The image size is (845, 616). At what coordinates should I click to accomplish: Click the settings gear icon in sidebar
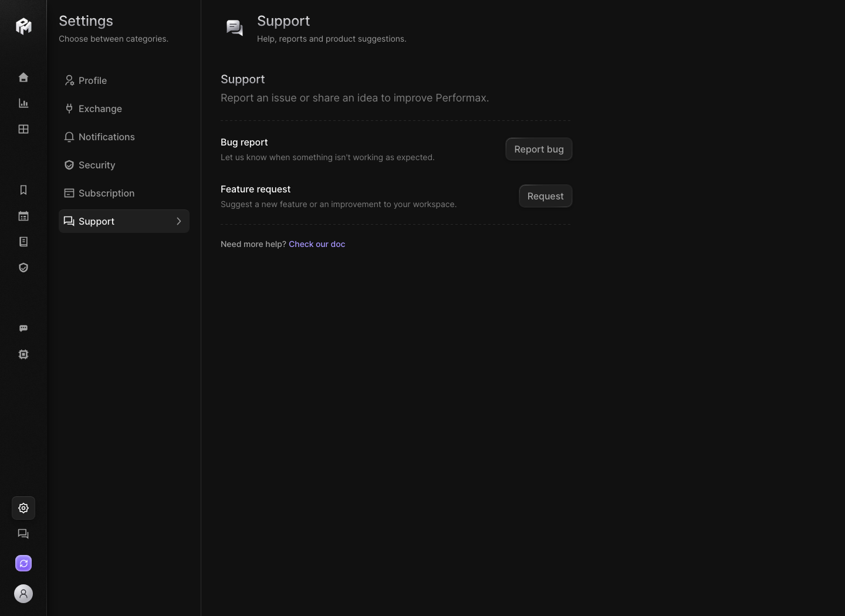[x=23, y=508]
